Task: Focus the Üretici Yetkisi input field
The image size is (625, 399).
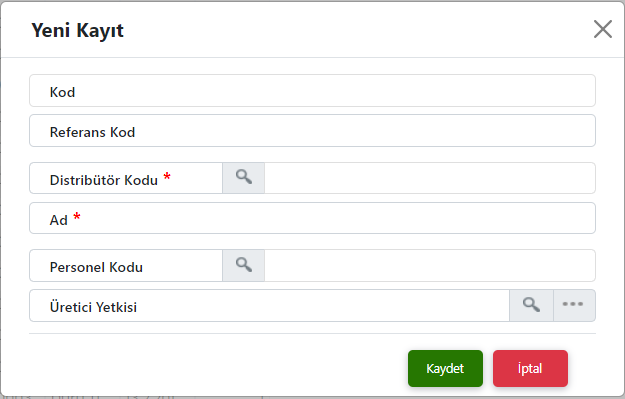Action: 269,305
